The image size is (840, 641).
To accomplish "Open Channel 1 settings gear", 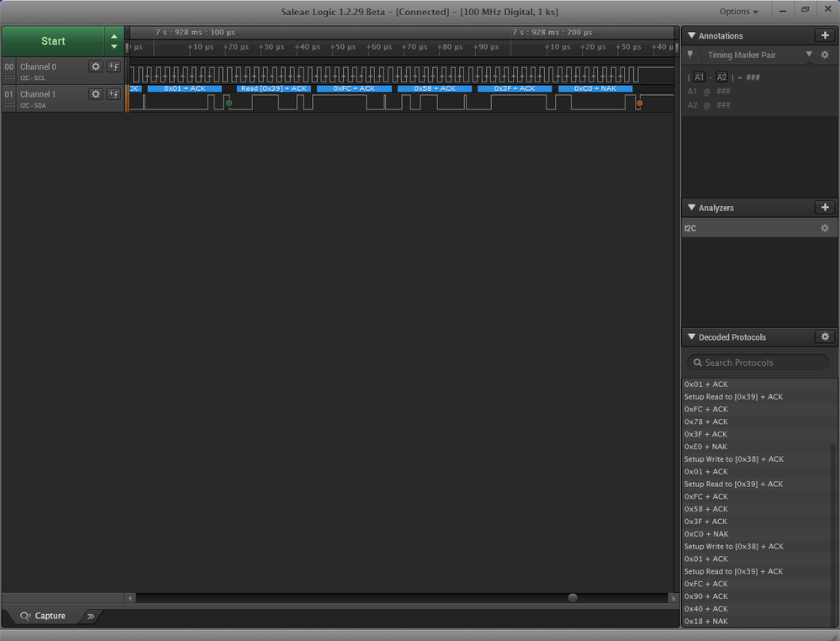I will tap(95, 93).
